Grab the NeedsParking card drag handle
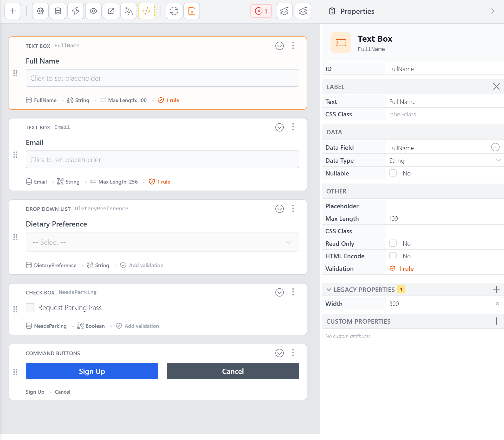504x440 pixels. click(x=15, y=309)
